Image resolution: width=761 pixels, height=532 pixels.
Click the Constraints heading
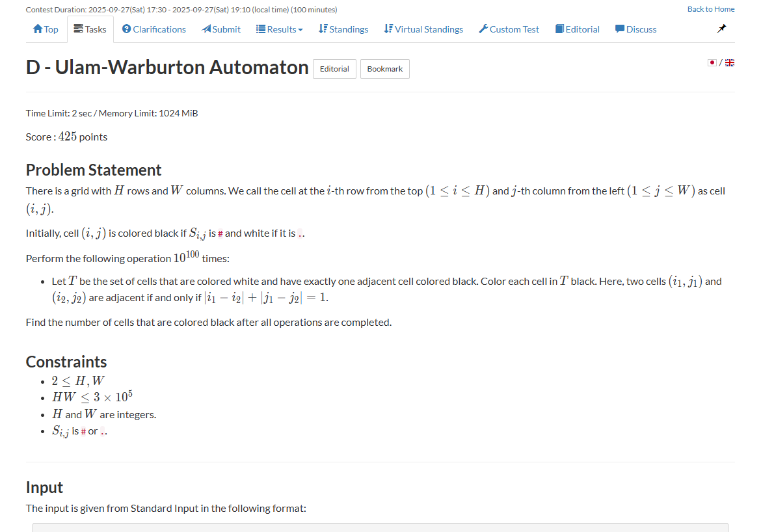point(66,362)
